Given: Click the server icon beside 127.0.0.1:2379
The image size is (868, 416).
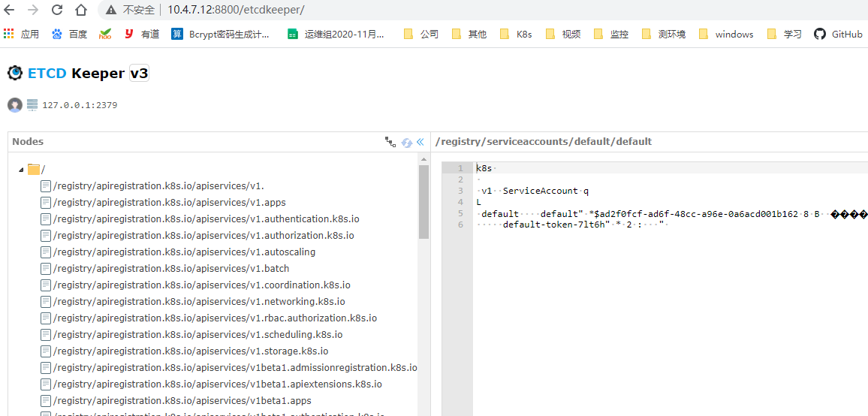Looking at the screenshot, I should pyautogui.click(x=32, y=104).
